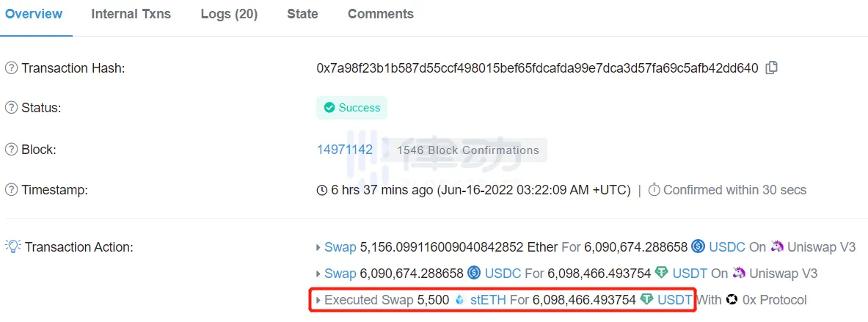Image resolution: width=868 pixels, height=322 pixels.
Task: Click the stETH token link
Action: click(488, 301)
